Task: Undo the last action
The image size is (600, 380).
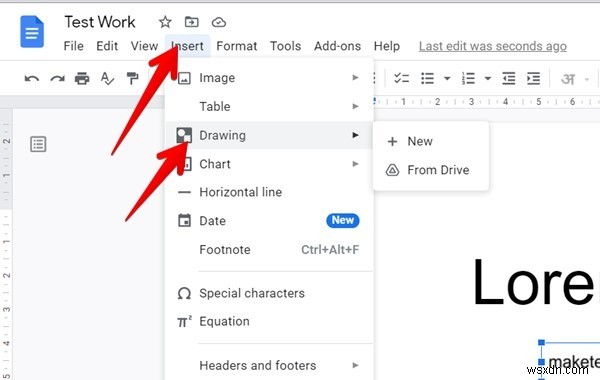Action: [x=32, y=79]
